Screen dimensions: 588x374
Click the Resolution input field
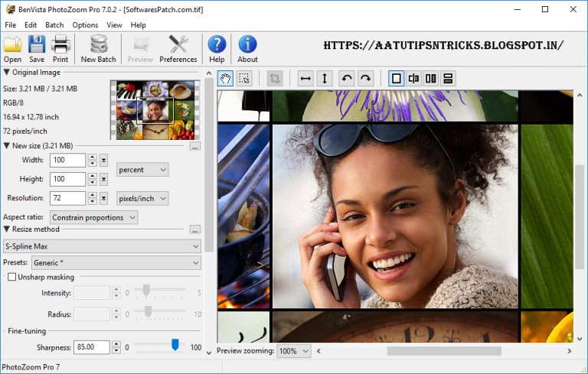click(x=67, y=198)
